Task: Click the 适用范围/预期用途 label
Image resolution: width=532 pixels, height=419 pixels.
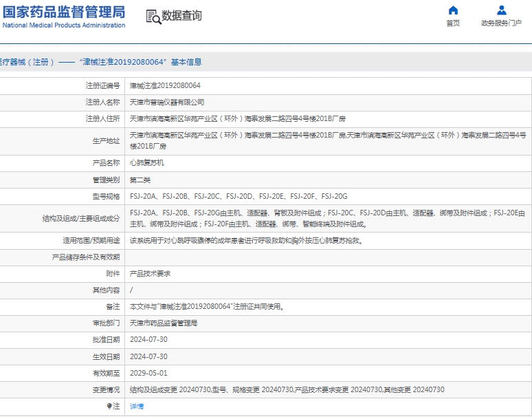Action: 91,241
